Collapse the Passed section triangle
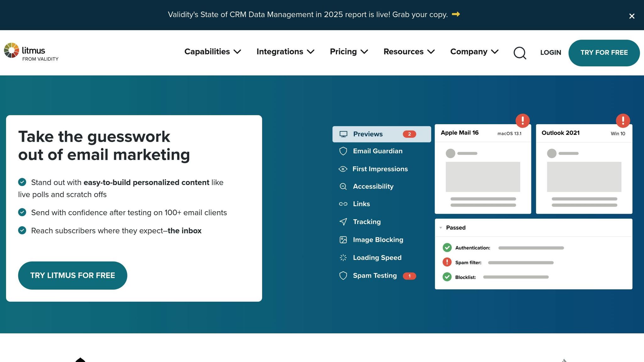Image resolution: width=644 pixels, height=362 pixels. click(441, 228)
